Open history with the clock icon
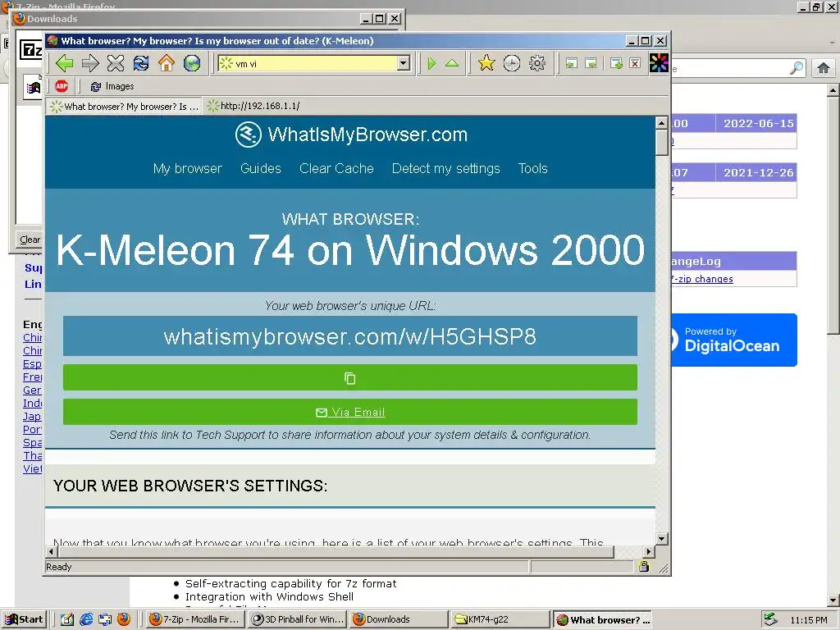 [512, 63]
